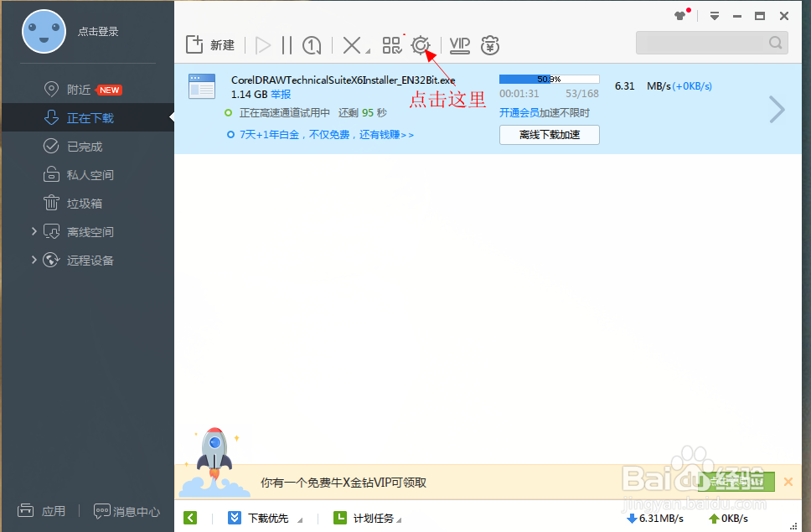Image resolution: width=811 pixels, height=532 pixels.
Task: Click the VIP toolbar icon
Action: (x=459, y=45)
